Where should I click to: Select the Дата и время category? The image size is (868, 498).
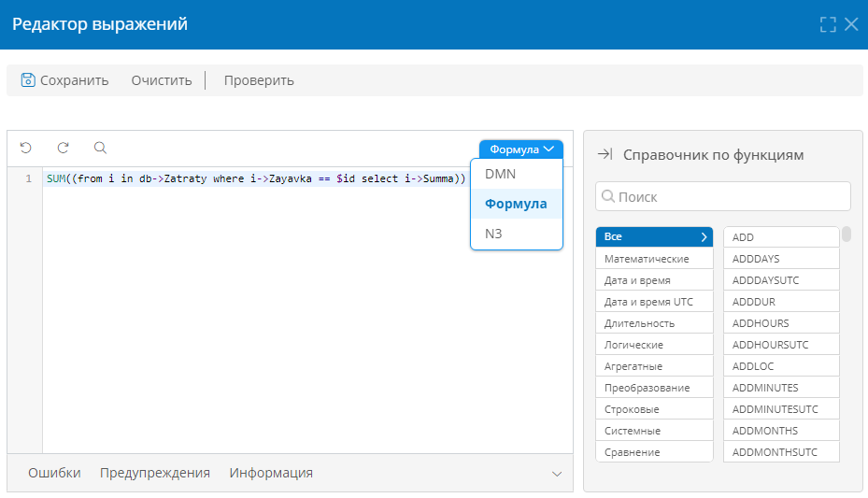[654, 280]
